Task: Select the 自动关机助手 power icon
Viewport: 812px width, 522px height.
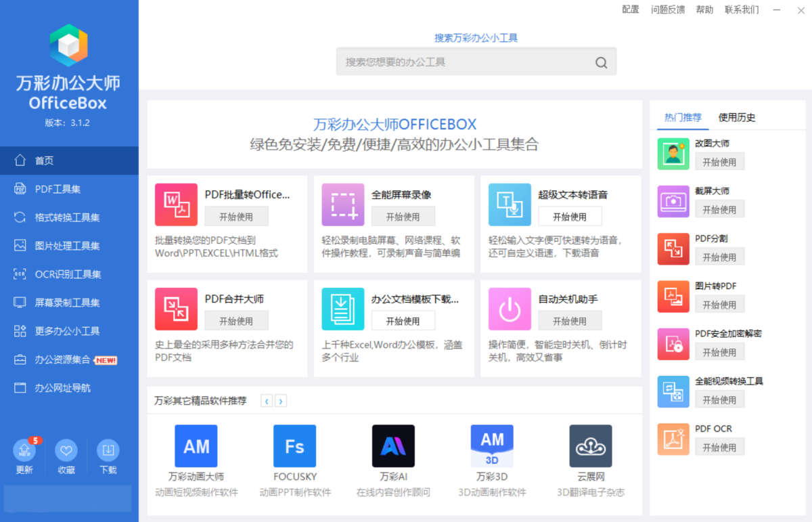Action: (x=510, y=309)
